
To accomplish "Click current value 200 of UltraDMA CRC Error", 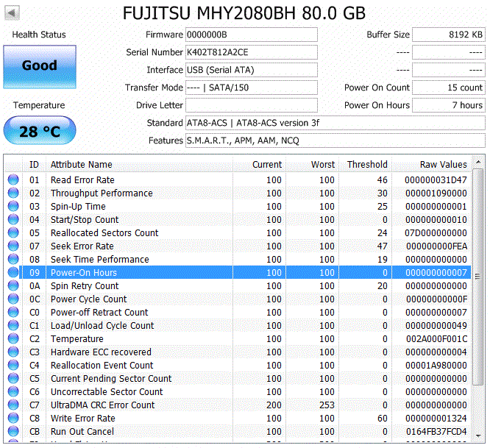I will click(274, 405).
